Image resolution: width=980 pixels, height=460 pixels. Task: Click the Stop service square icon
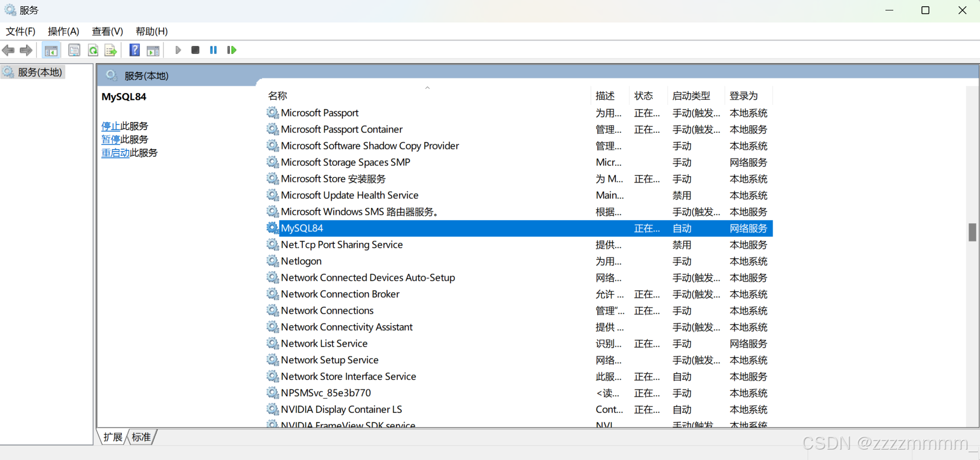click(x=195, y=50)
